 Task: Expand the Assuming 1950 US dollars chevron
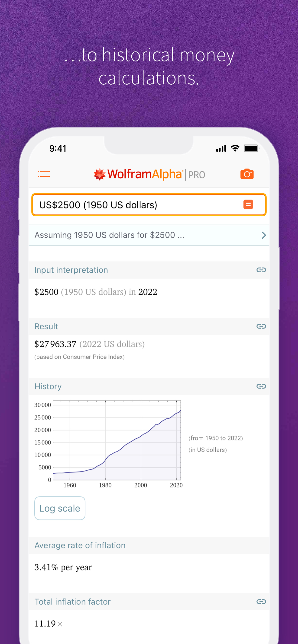point(264,235)
